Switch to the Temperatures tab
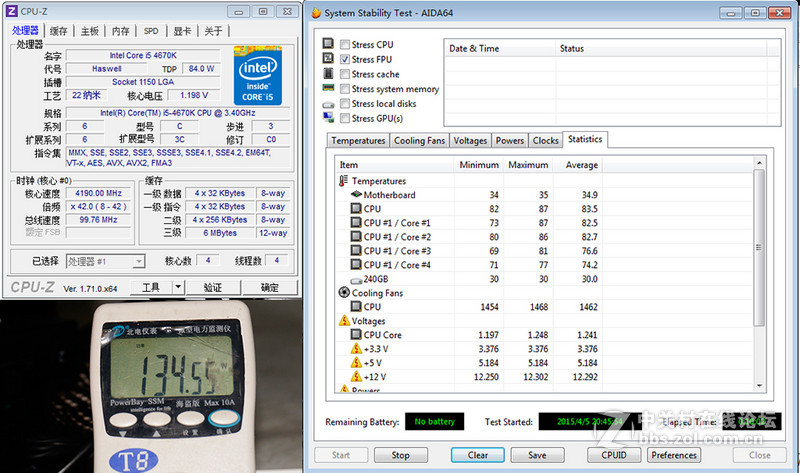Screen dimensions: 800x473 358,141
